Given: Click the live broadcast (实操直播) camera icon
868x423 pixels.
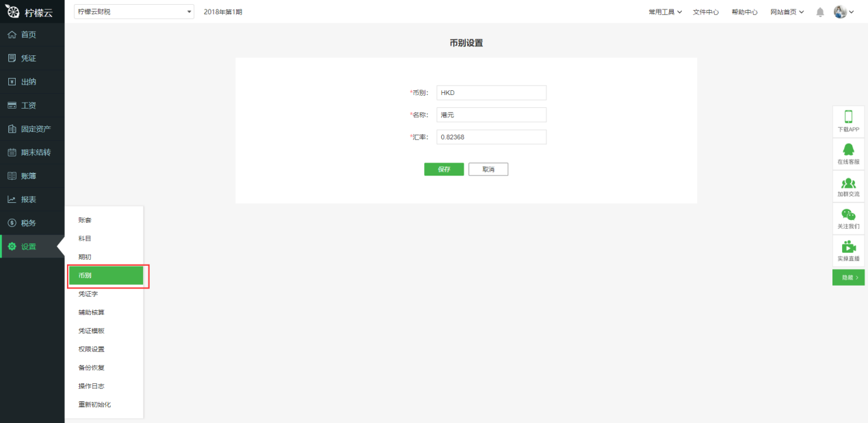Looking at the screenshot, I should [848, 247].
